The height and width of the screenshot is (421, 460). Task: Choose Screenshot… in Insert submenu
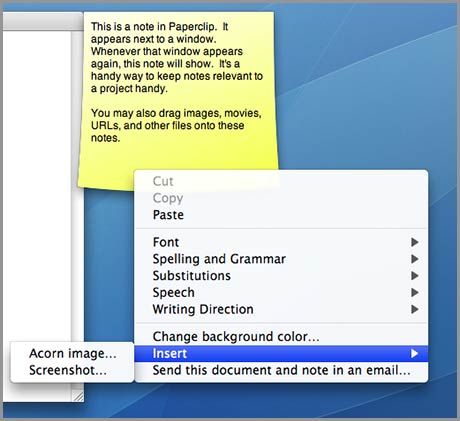click(72, 370)
